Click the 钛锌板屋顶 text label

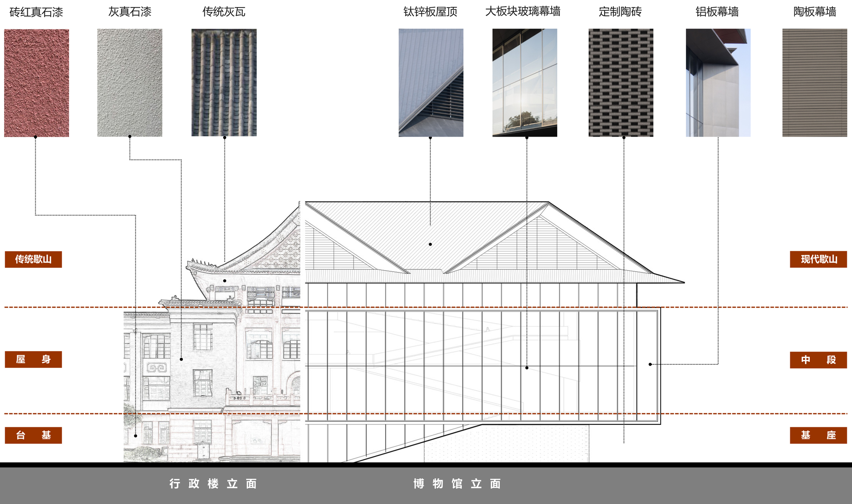[x=429, y=12]
